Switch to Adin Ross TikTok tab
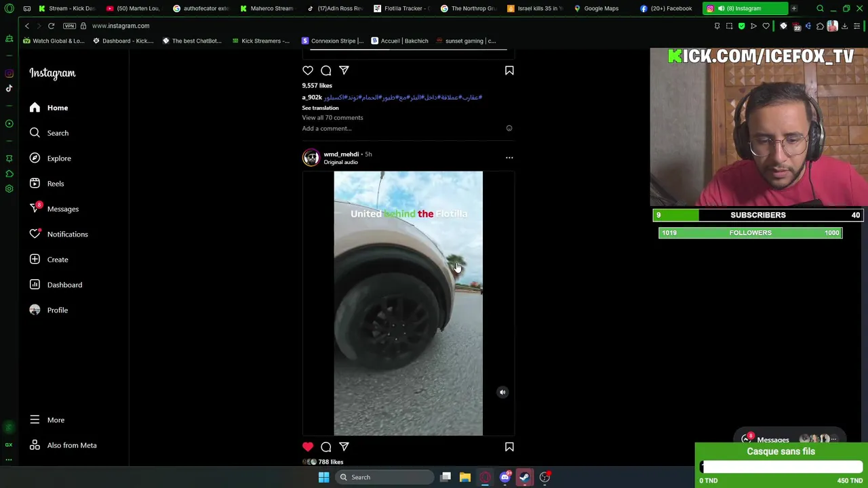868x488 pixels. (x=334, y=8)
